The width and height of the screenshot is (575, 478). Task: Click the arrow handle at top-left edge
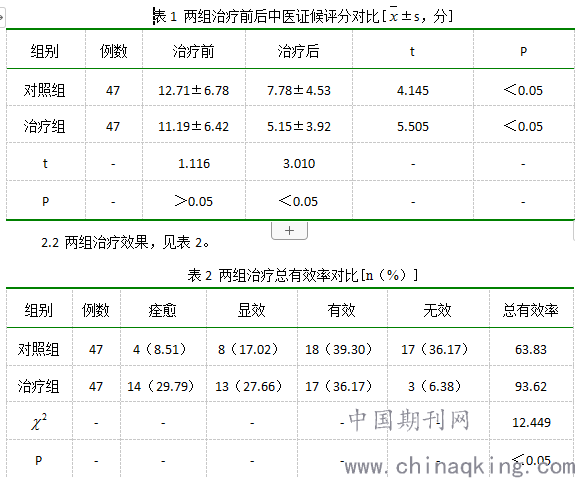pos(2,17)
